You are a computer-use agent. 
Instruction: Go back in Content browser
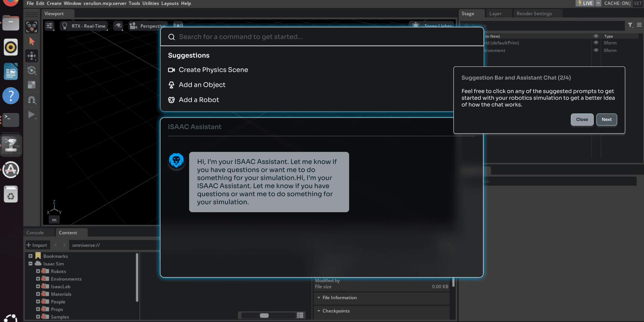56,245
